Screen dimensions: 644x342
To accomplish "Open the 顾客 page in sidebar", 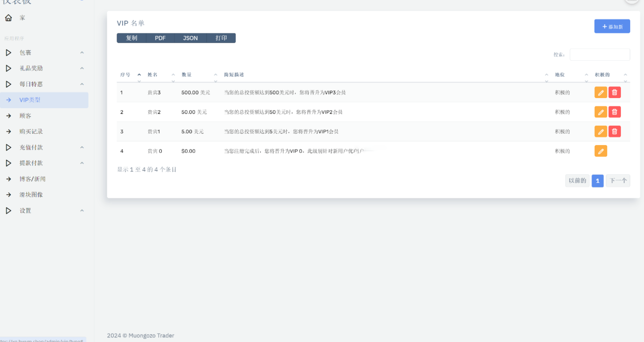I will click(25, 116).
